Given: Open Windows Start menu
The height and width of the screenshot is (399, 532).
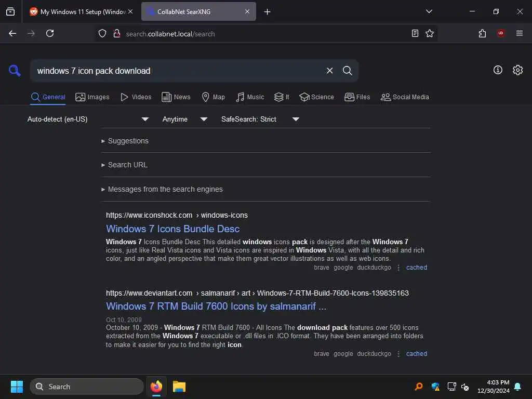Looking at the screenshot, I should (x=17, y=387).
